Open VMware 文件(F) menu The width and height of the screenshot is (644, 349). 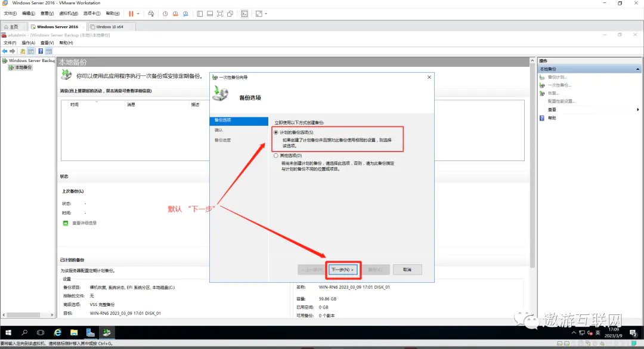tap(10, 14)
